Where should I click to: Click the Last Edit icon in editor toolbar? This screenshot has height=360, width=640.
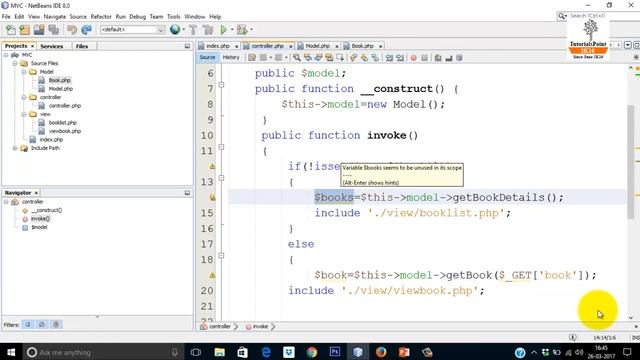tap(252, 58)
